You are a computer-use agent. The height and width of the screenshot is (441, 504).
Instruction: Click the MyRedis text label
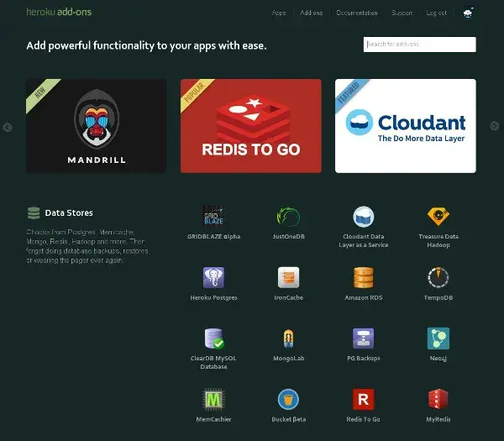point(438,419)
